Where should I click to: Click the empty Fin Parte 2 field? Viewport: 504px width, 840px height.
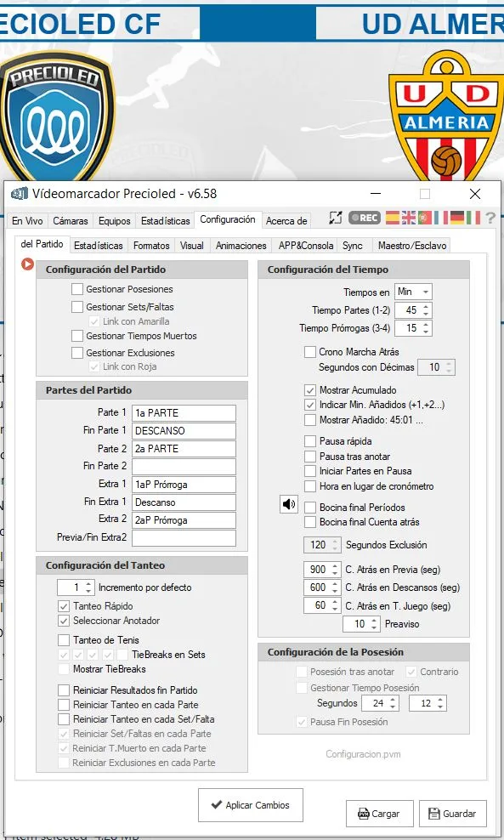[x=184, y=467]
